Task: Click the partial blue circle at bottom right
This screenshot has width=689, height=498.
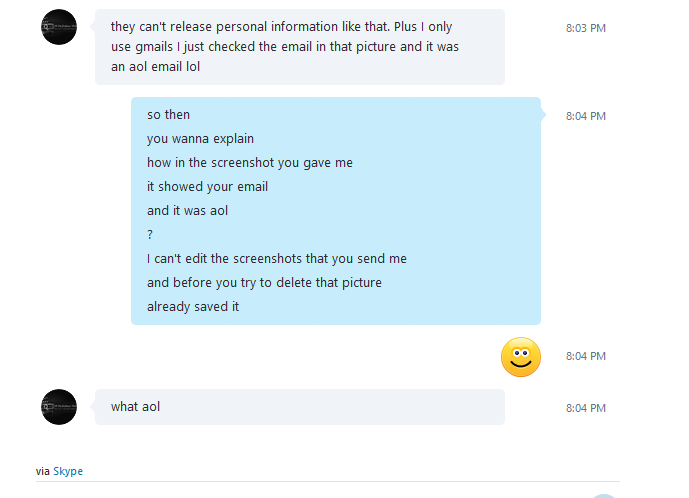Action: pos(604,496)
